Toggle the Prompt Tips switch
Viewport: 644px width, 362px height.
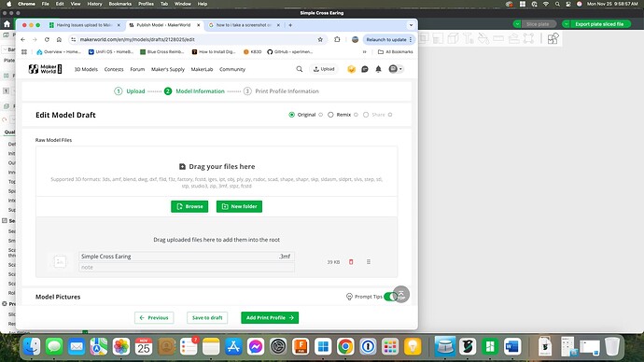390,297
